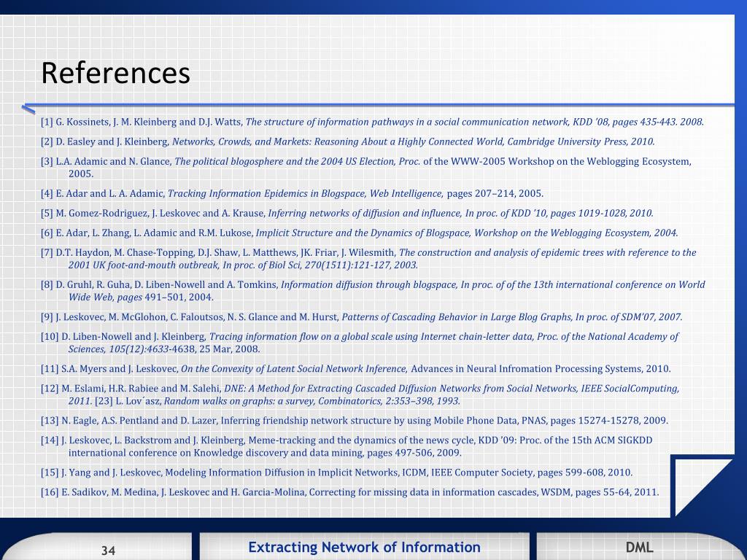Select reference [23] Random walks on graphs survey

pos(278,401)
